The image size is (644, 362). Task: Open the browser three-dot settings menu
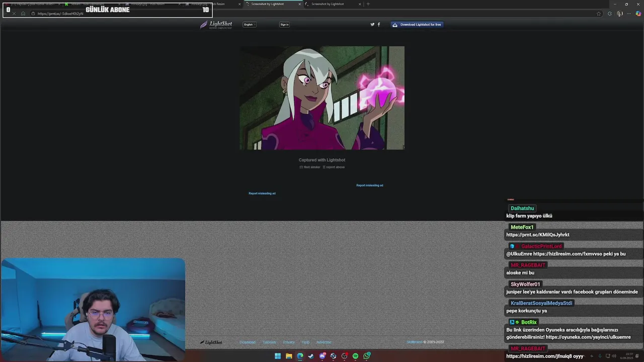pos(629,14)
